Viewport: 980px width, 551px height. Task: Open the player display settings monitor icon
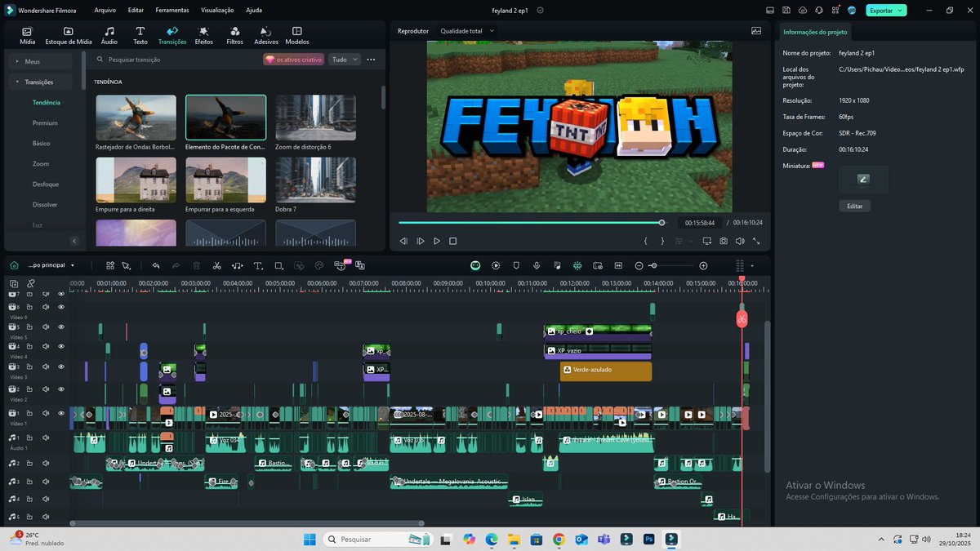(707, 241)
